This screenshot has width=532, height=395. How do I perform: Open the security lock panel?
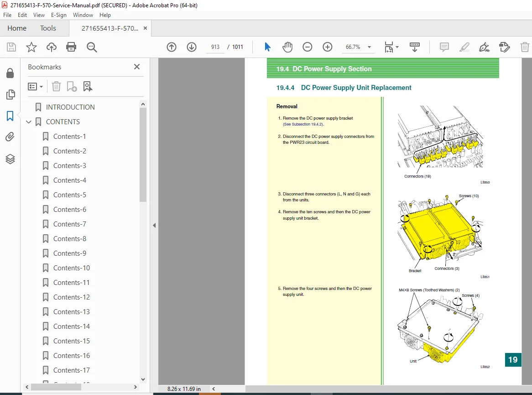(10, 73)
